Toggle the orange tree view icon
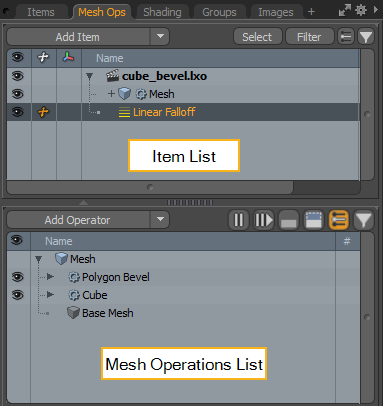The height and width of the screenshot is (406, 383). pyautogui.click(x=339, y=220)
